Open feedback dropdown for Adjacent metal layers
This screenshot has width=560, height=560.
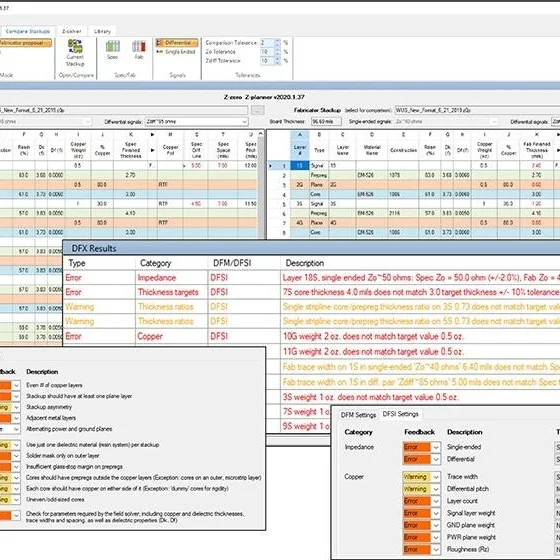[16, 418]
